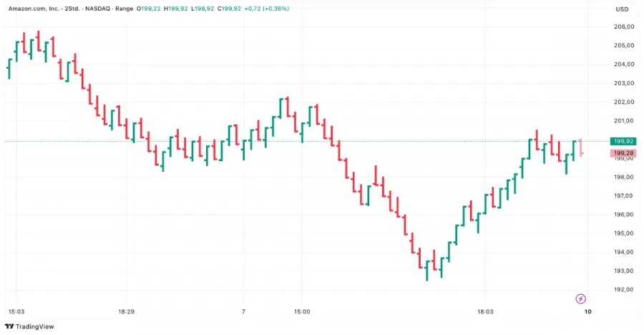This screenshot has height=335, width=644.
Task: Click the high value H199,92
Action: click(x=175, y=9)
